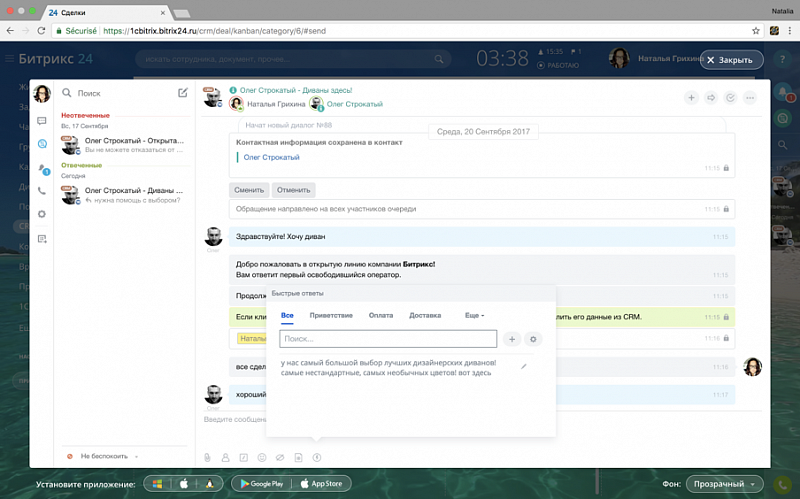Image resolution: width=800 pixels, height=499 pixels.
Task: Click the emoji smiley icon below message box
Action: (262, 457)
